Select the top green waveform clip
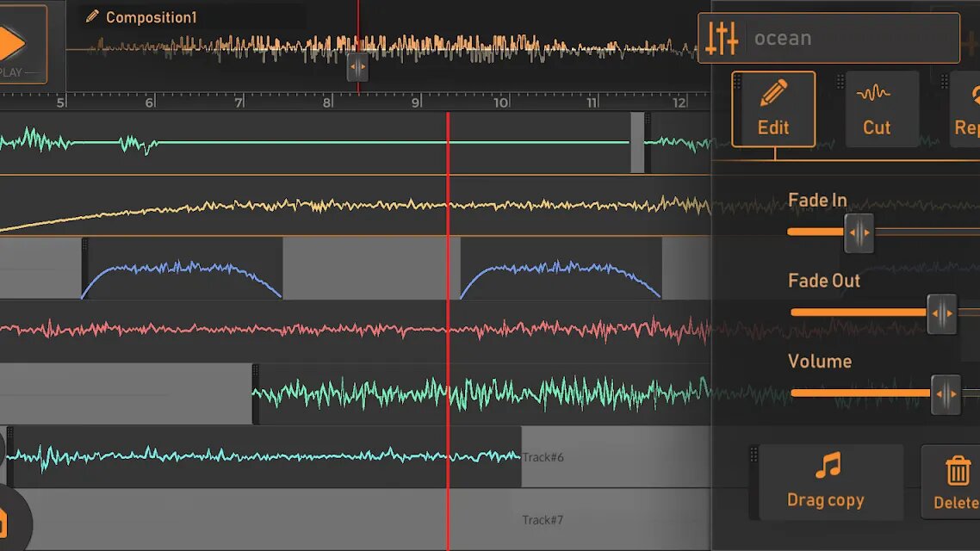980x551 pixels. click(x=315, y=143)
